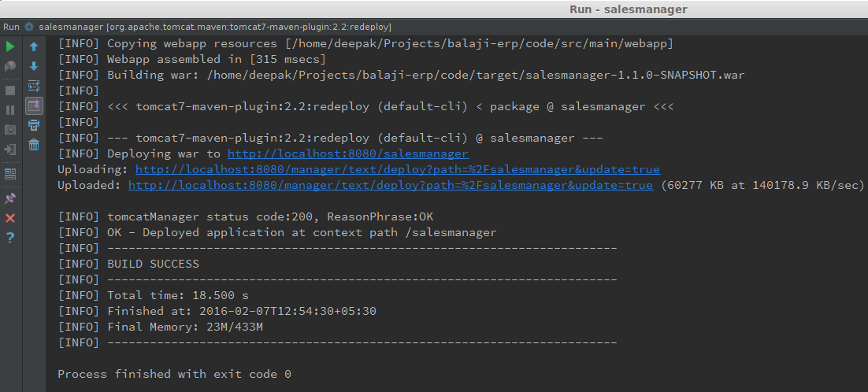
Task: Click the green Rerun button
Action: tap(10, 47)
